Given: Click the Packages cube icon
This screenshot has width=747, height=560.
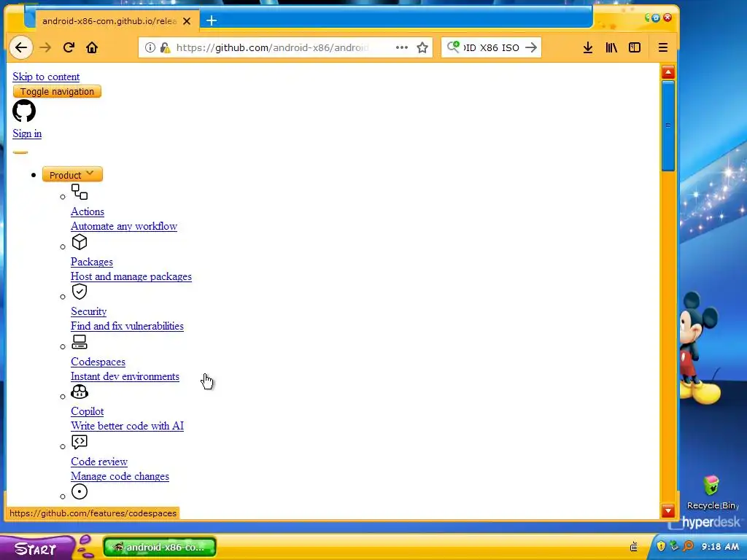Looking at the screenshot, I should pos(80,242).
